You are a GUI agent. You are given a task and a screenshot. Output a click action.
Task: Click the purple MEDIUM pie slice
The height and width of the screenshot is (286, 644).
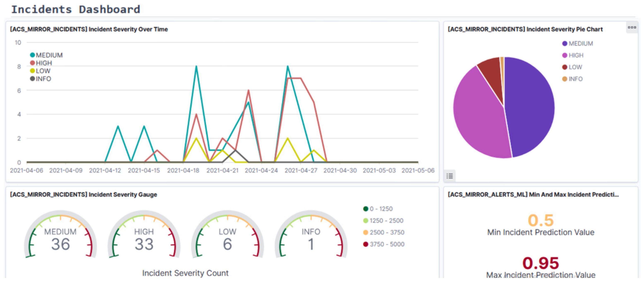click(530, 105)
